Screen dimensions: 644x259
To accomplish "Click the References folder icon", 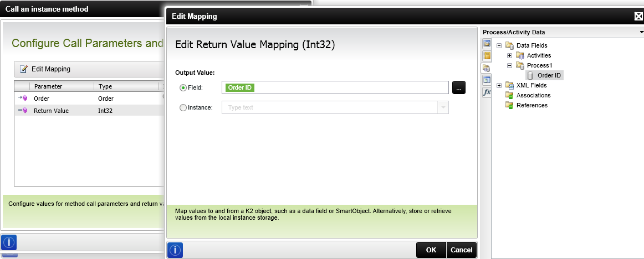I will (x=509, y=105).
